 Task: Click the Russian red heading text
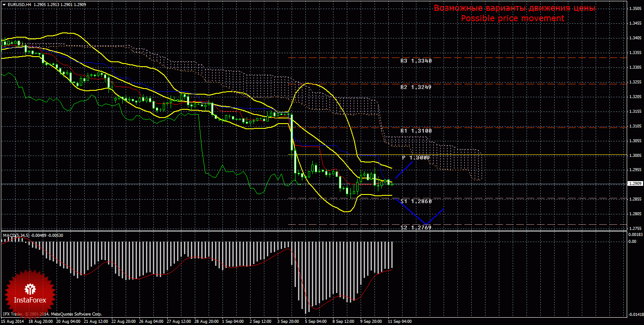pos(514,8)
